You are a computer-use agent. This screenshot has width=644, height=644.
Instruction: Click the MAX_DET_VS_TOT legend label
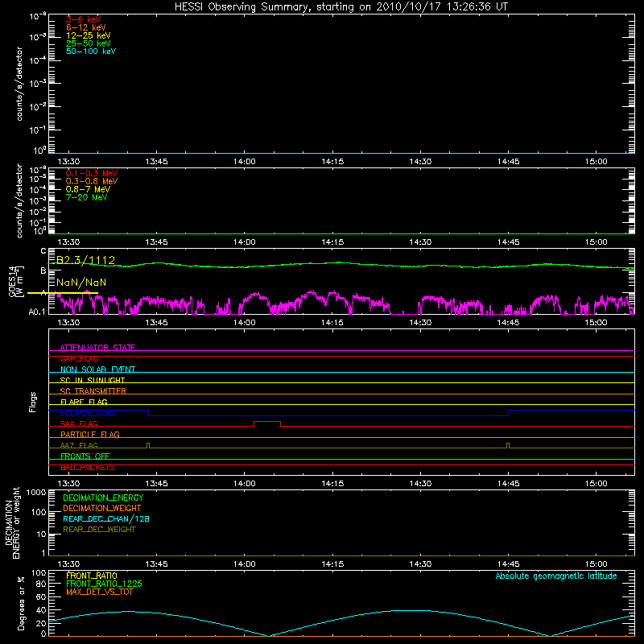coord(99,592)
